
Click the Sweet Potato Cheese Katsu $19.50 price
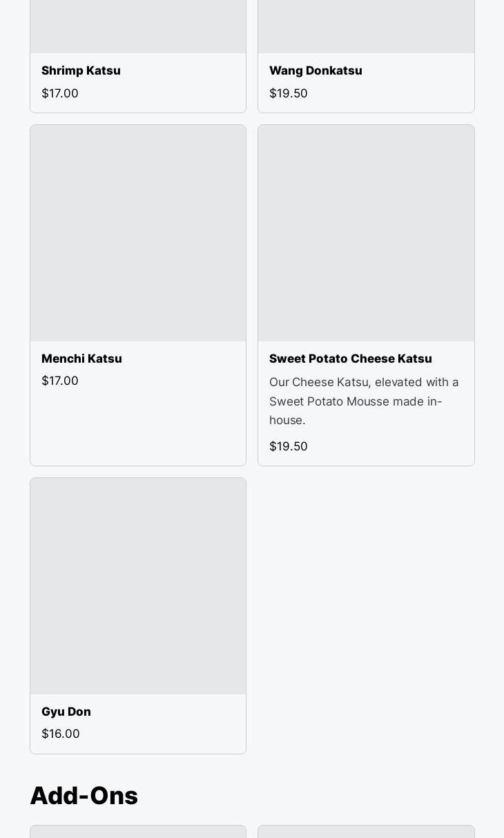(289, 446)
